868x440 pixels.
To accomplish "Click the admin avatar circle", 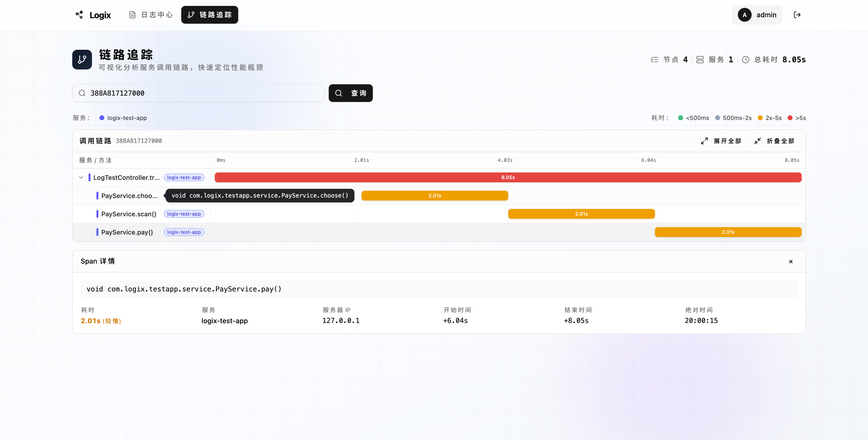I will point(744,15).
